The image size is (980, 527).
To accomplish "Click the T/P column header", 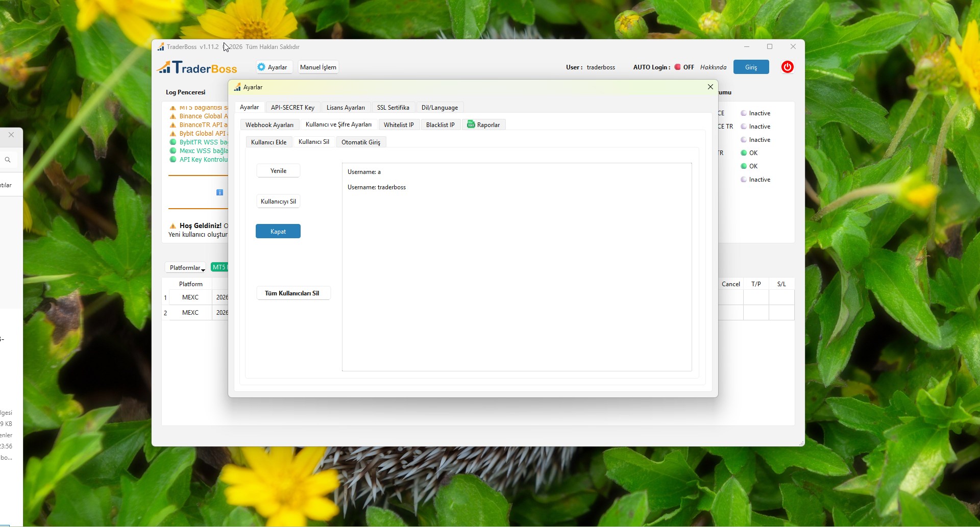I will pos(756,284).
